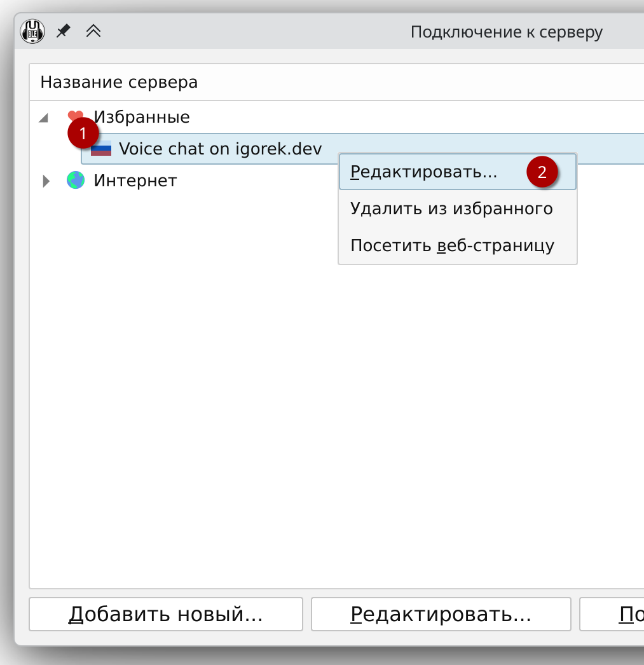The width and height of the screenshot is (644, 665).
Task: Click the disclosure triangle near Избранные
Action: [45, 116]
